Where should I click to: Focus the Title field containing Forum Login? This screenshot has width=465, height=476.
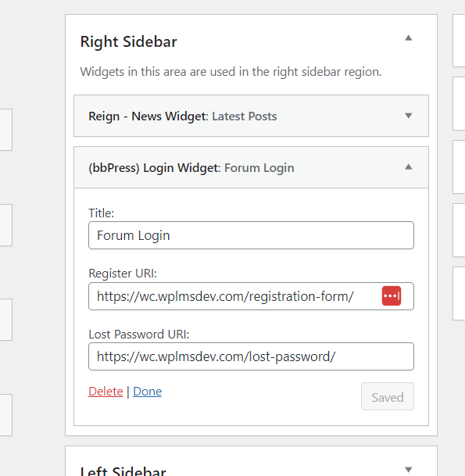[x=251, y=235]
